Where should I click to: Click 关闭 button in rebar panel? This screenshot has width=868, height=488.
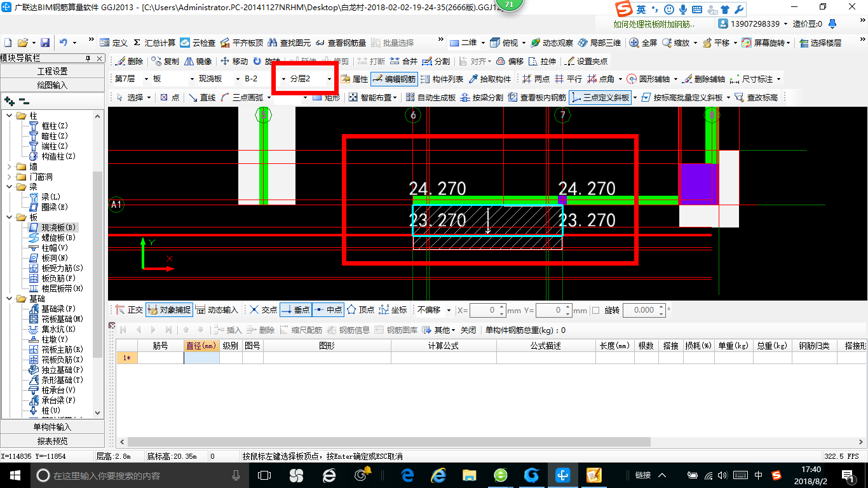tap(468, 330)
